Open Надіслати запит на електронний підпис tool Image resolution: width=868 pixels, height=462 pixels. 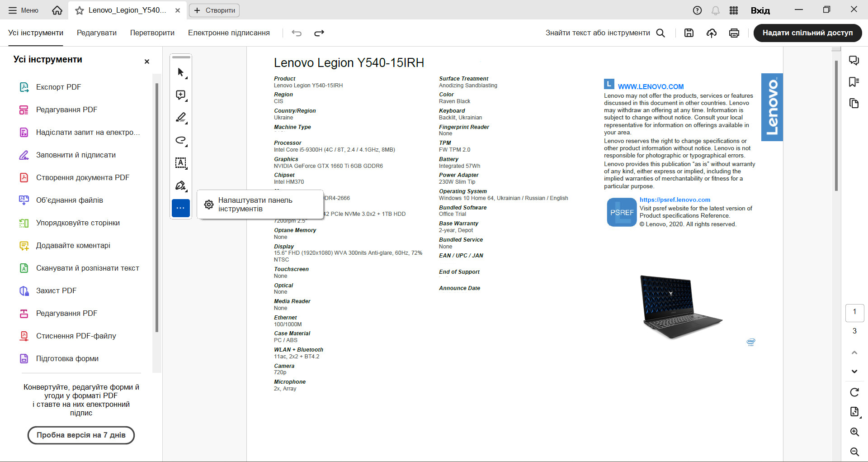click(80, 133)
